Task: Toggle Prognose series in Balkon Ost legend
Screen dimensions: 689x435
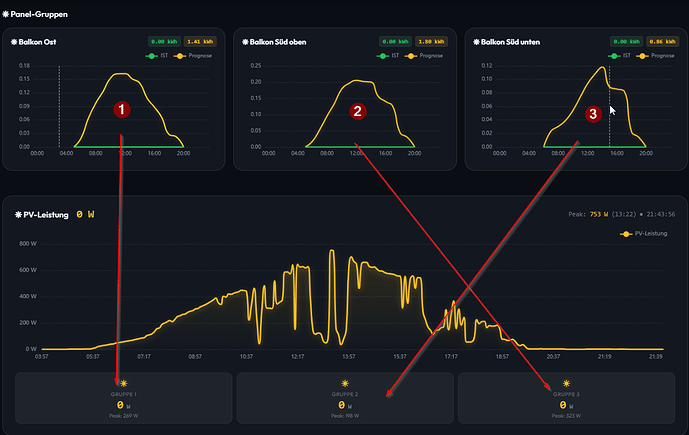Action: click(193, 56)
